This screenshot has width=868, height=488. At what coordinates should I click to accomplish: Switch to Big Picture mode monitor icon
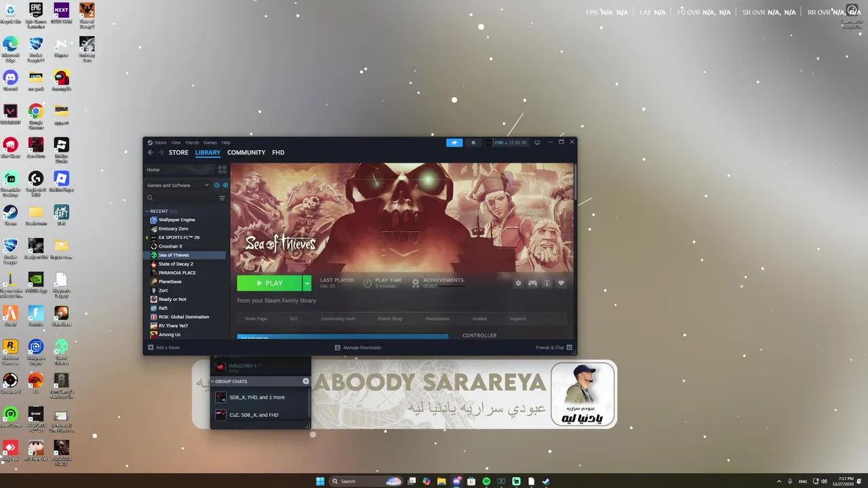coord(537,142)
